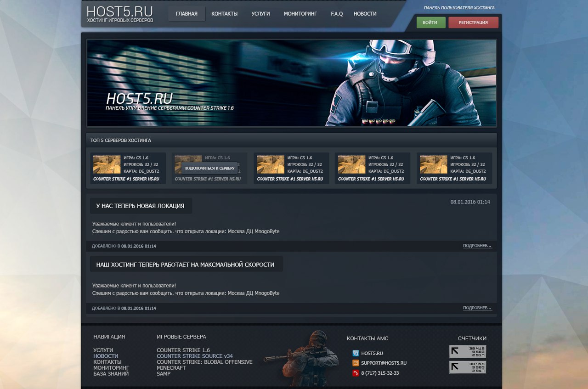Go to Контакты in the top menu

[x=225, y=14]
